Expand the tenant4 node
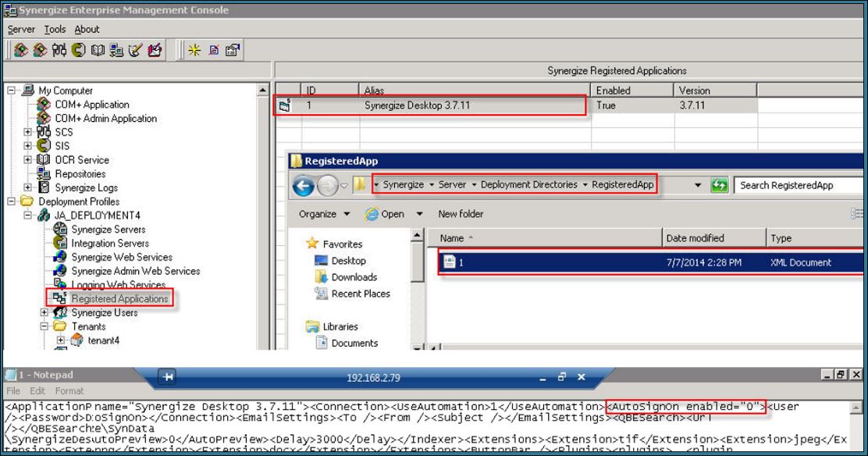868x456 pixels. (61, 340)
